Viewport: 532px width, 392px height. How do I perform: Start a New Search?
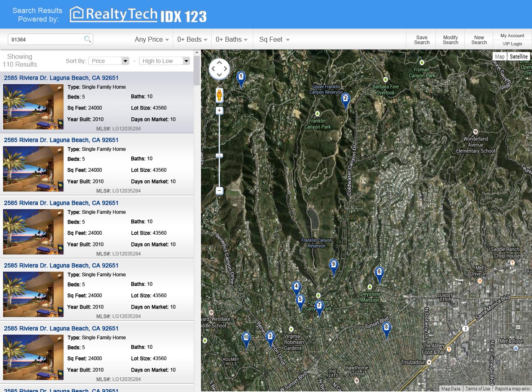(x=479, y=40)
